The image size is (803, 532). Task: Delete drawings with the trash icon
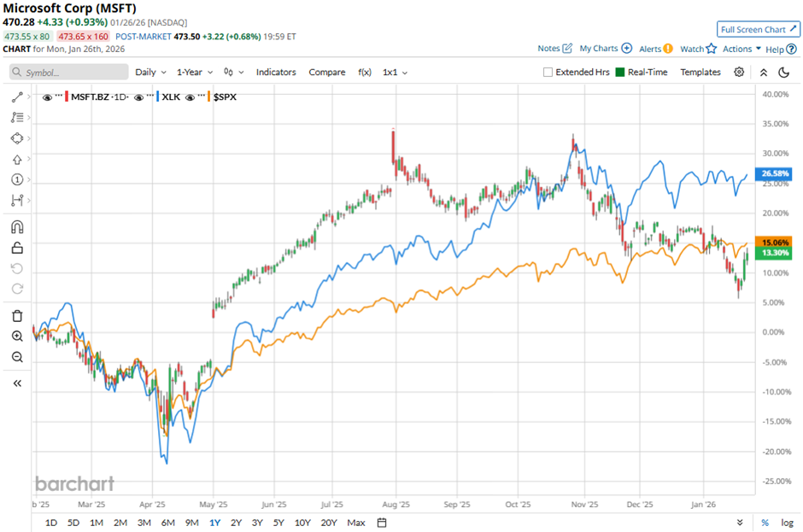[17, 316]
